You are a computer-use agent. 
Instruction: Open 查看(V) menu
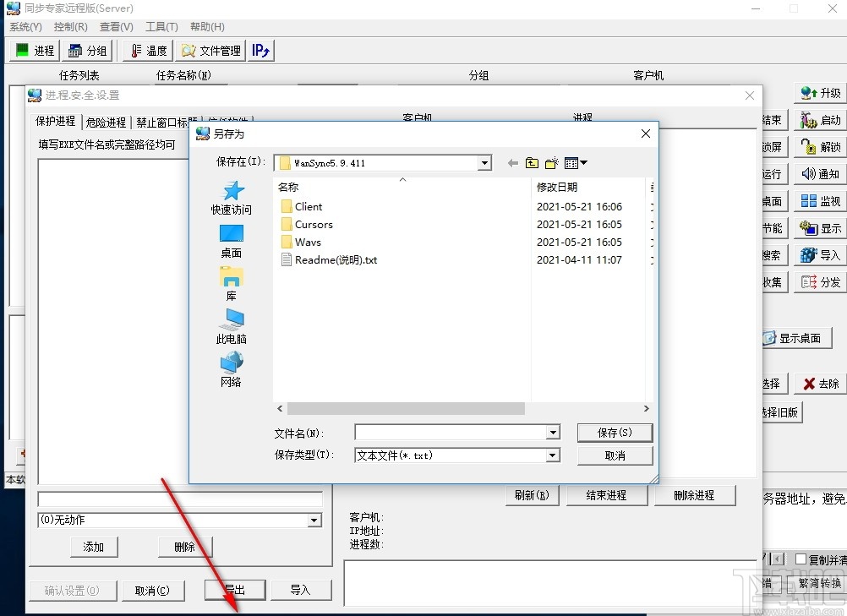pos(116,27)
